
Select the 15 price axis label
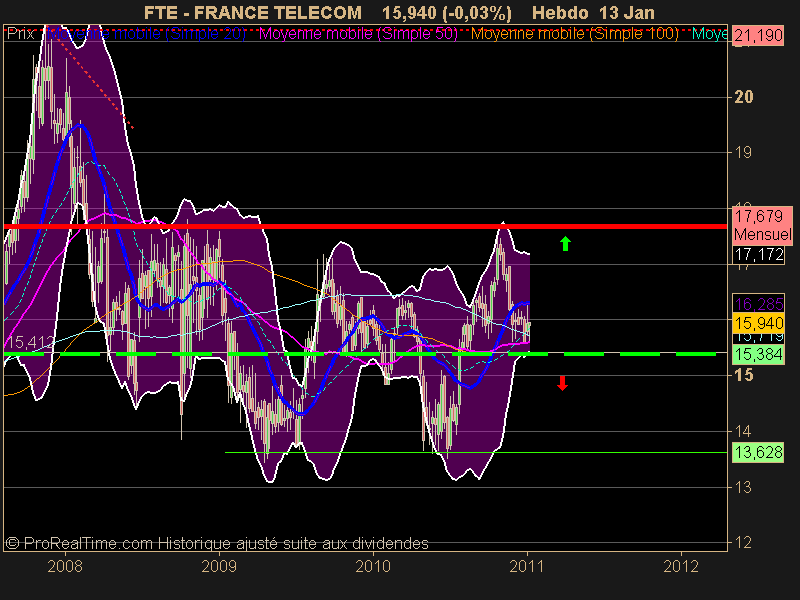point(743,375)
